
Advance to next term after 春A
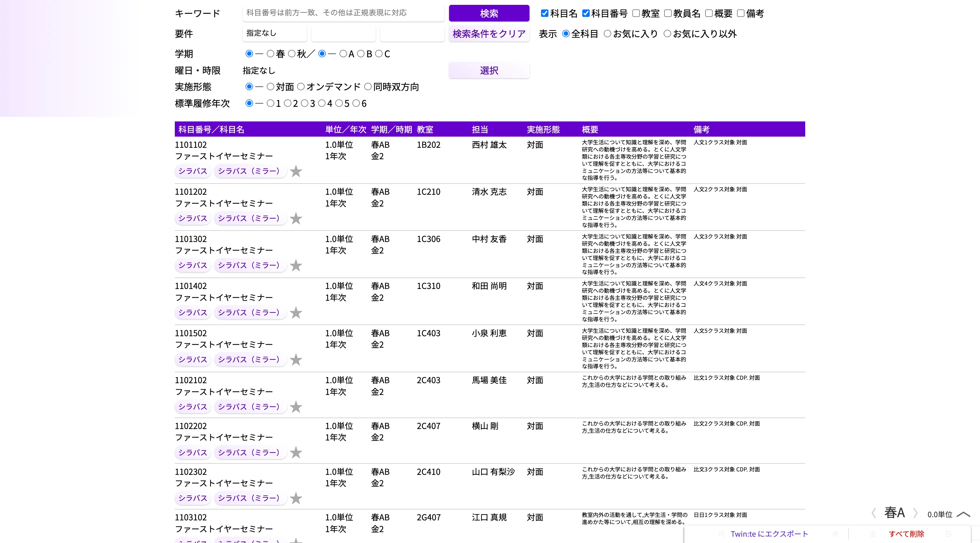point(915,513)
